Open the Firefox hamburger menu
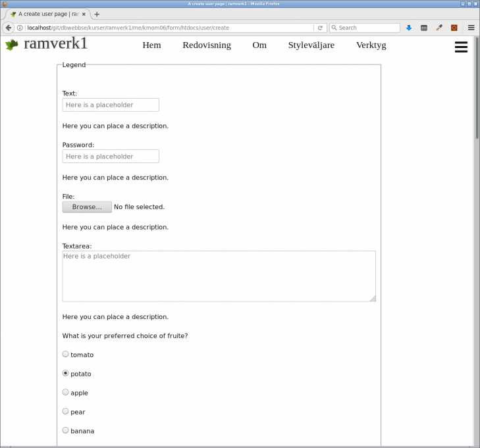 [471, 28]
